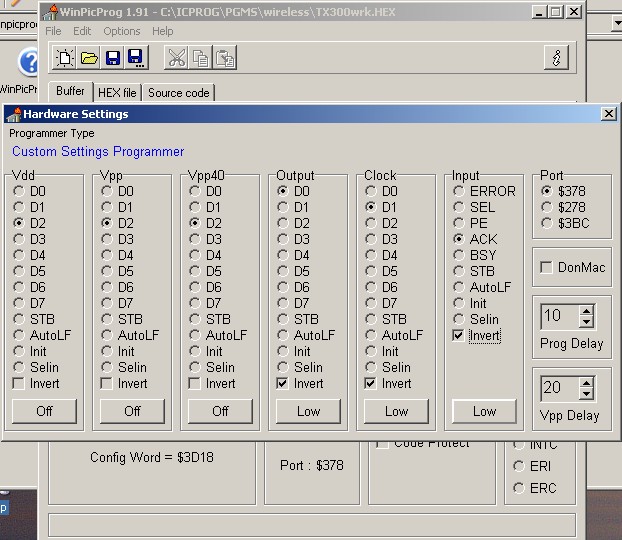Image resolution: width=622 pixels, height=540 pixels.
Task: Switch to the Buffer tab
Action: click(71, 91)
